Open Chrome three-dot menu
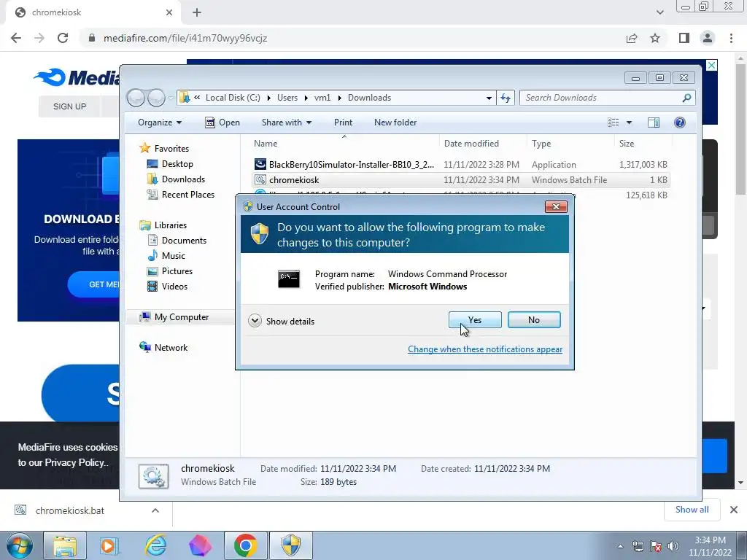Screen dimensions: 747x560 (731, 38)
